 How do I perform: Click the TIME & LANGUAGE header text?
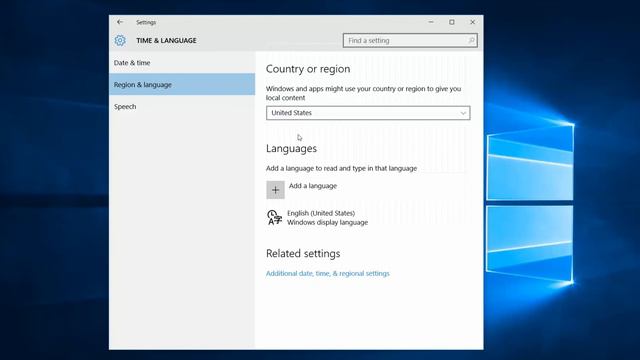166,40
